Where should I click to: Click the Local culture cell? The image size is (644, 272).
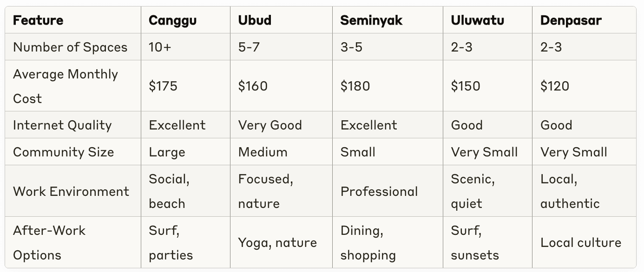[x=581, y=243]
